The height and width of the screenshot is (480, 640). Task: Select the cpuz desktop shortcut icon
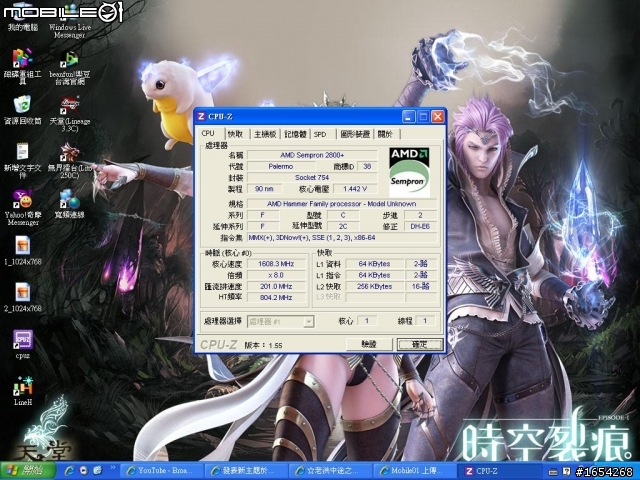point(22,344)
